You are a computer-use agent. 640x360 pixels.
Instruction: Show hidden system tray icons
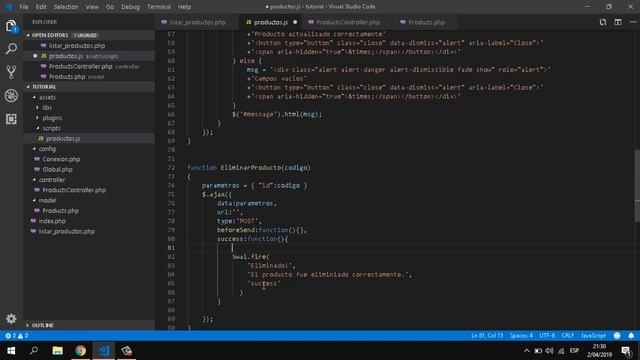[x=527, y=351]
